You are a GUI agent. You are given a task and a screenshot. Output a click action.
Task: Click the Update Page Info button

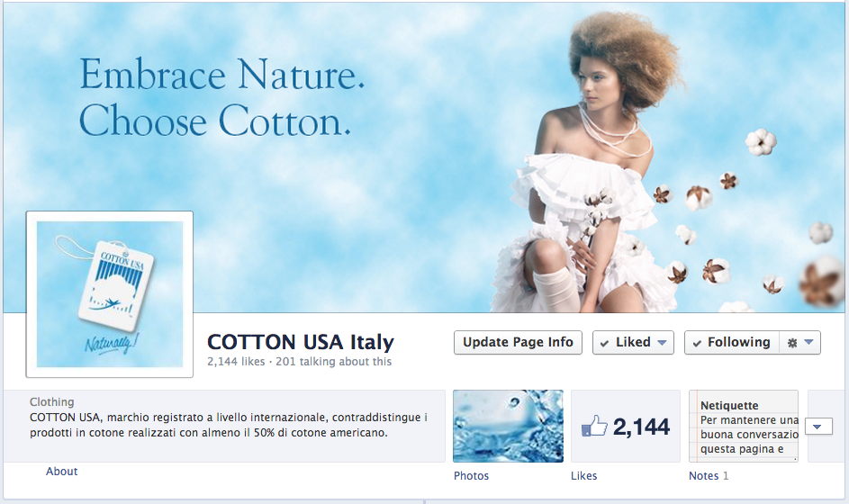518,343
